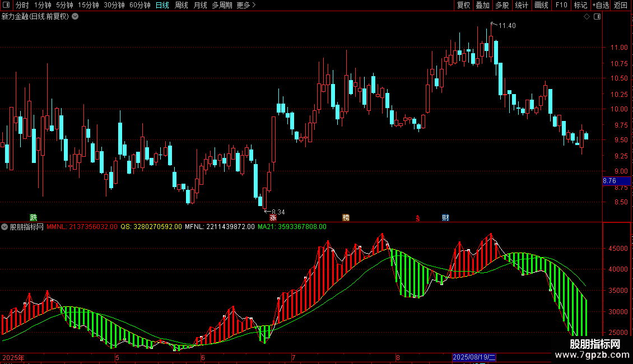Screen dimensions: 633x364
Task: Click the 8.76 price label on axis
Action: coord(616,181)
